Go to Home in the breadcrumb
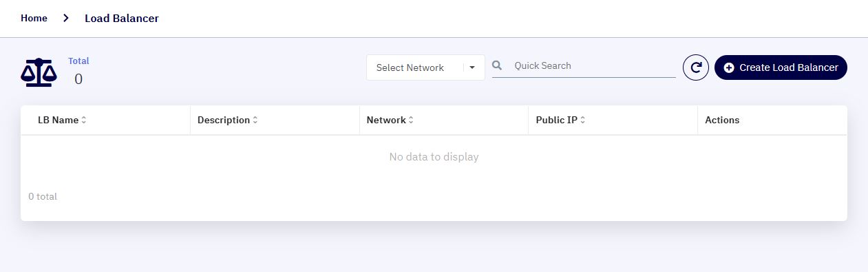Image resolution: width=868 pixels, height=272 pixels. 34,18
